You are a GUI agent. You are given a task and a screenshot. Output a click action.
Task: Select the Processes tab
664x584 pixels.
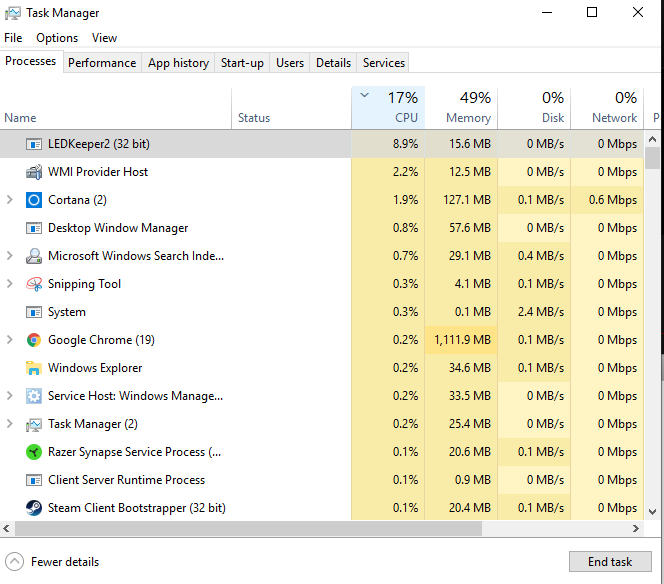(30, 61)
